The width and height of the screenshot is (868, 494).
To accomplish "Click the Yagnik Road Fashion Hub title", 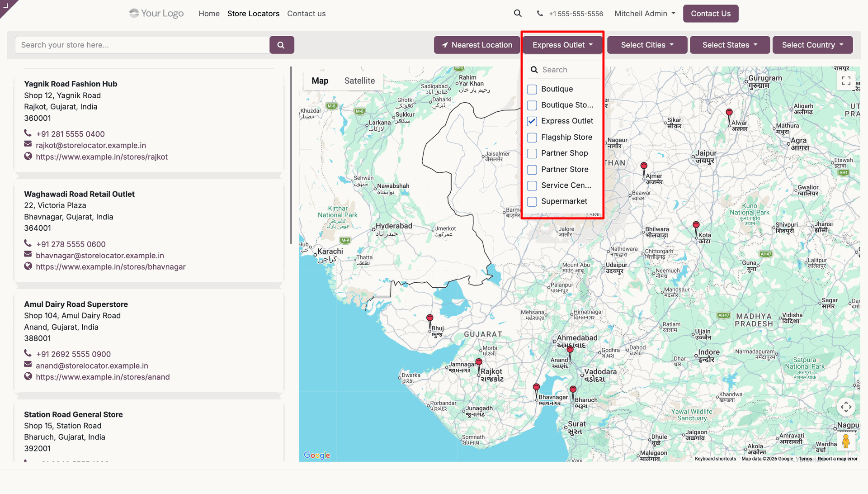I will 71,84.
